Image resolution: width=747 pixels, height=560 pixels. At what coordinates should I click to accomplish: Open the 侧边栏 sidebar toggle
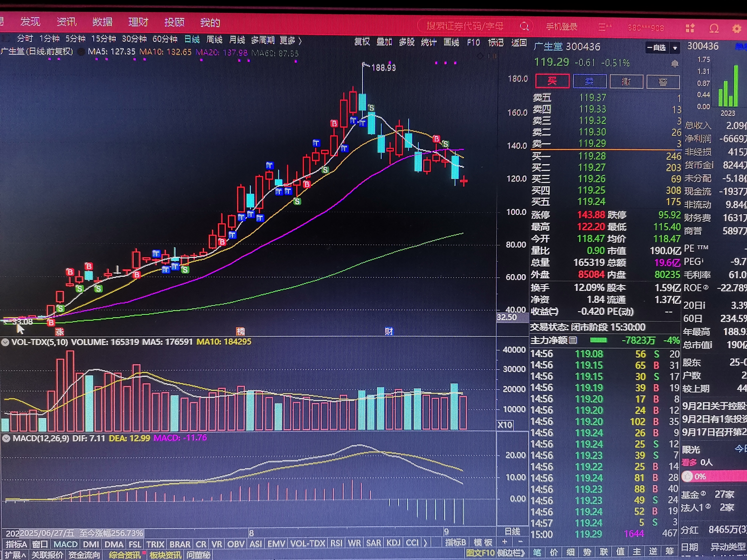tap(511, 553)
